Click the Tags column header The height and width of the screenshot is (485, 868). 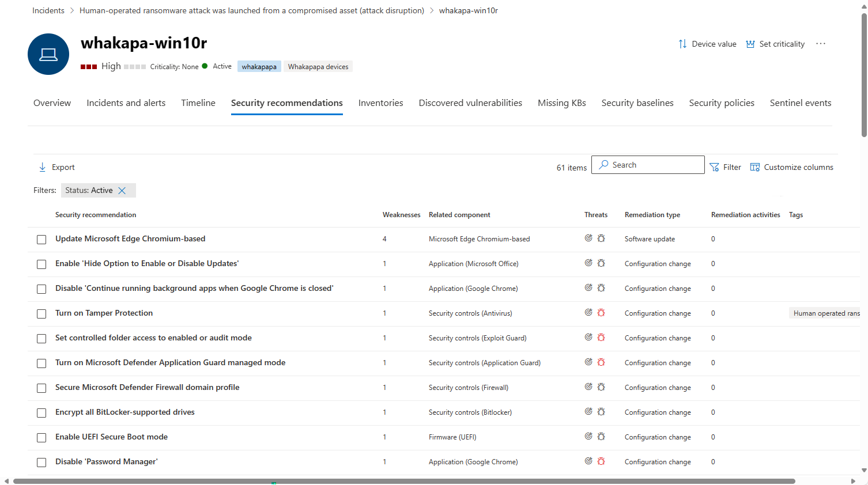796,215
